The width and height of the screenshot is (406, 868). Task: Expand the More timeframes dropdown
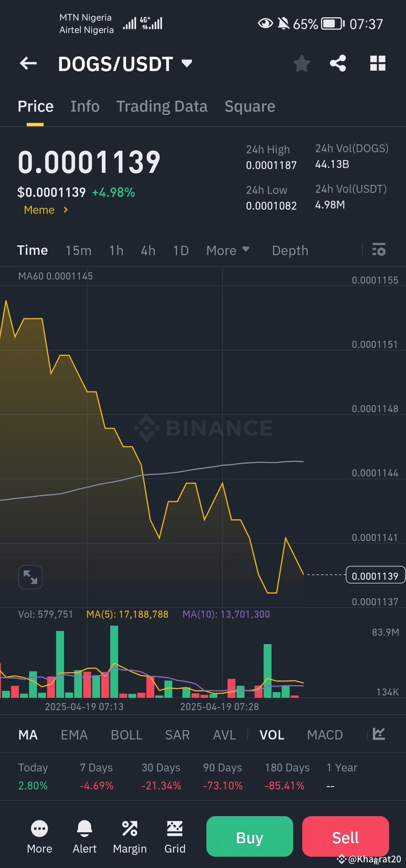[228, 250]
